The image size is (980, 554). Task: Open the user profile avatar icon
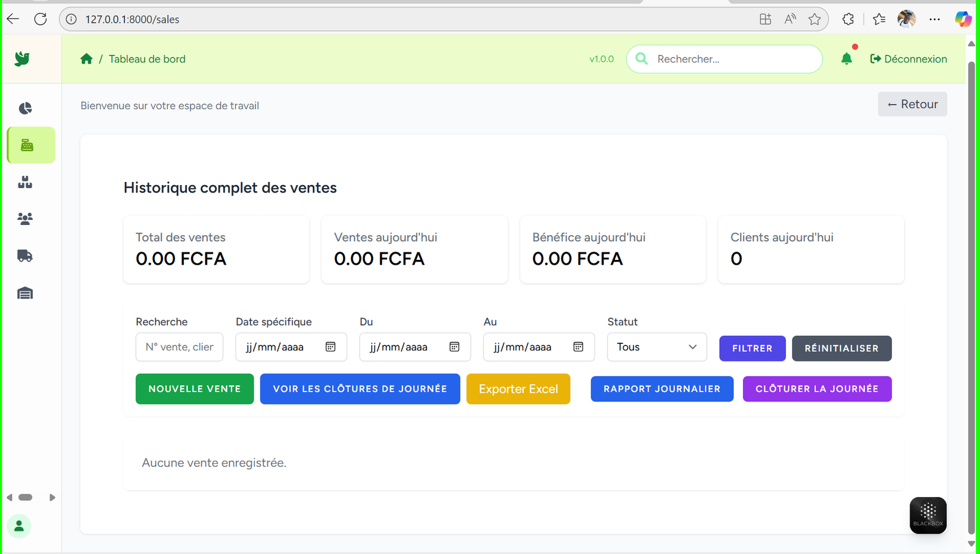[19, 526]
